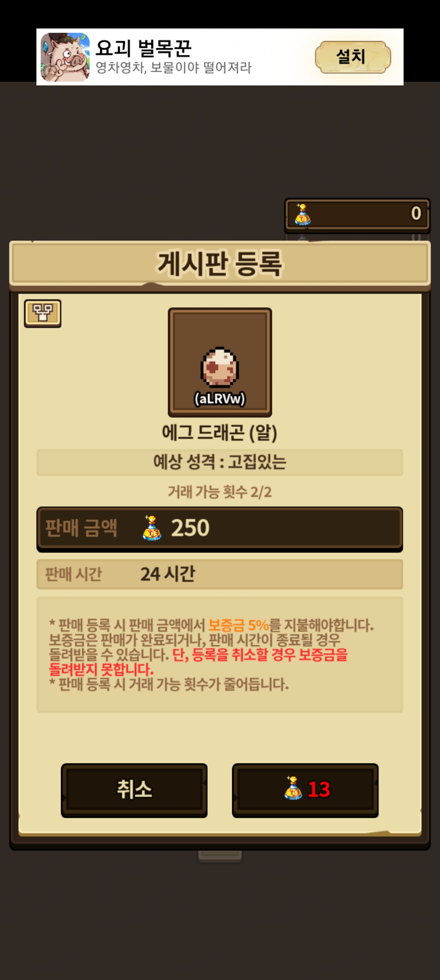Tap the ad subtitle 영차영차 text

pos(174,68)
